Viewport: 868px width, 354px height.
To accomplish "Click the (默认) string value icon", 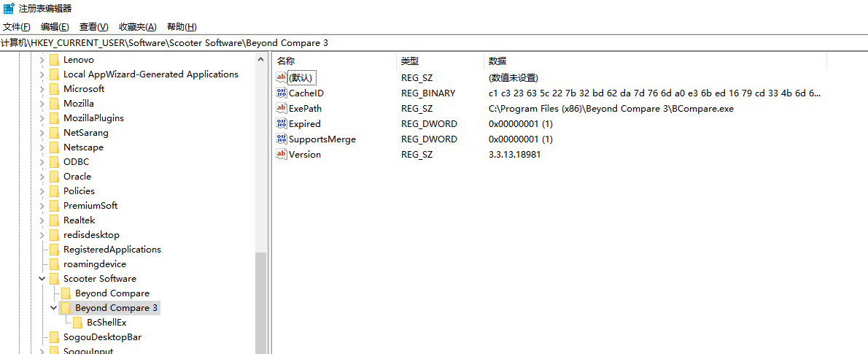I will (282, 77).
